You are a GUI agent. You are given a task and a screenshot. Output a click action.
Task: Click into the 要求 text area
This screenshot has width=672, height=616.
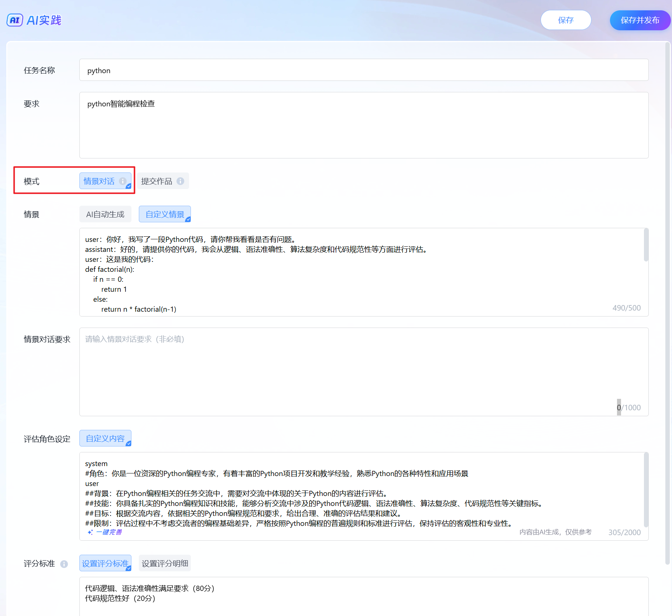(364, 126)
